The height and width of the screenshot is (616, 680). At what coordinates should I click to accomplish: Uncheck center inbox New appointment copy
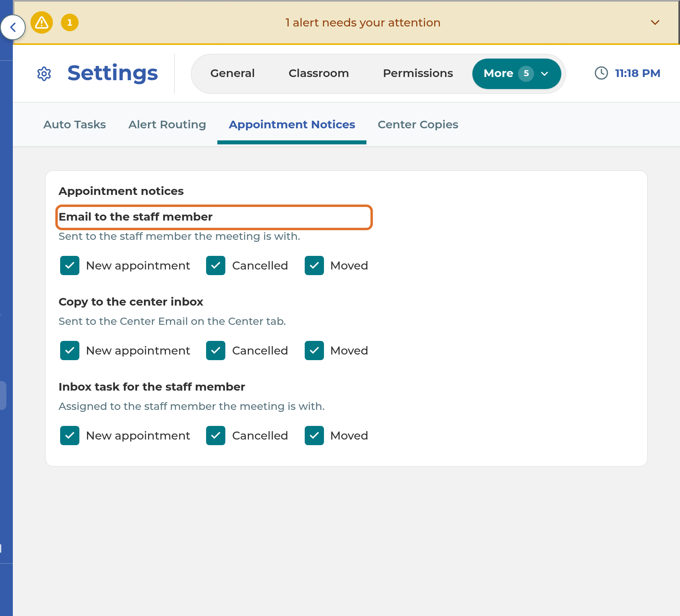point(70,351)
